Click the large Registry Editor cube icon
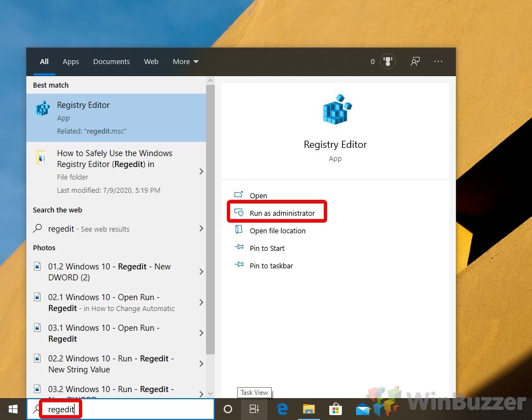The width and height of the screenshot is (532, 420). (x=337, y=110)
